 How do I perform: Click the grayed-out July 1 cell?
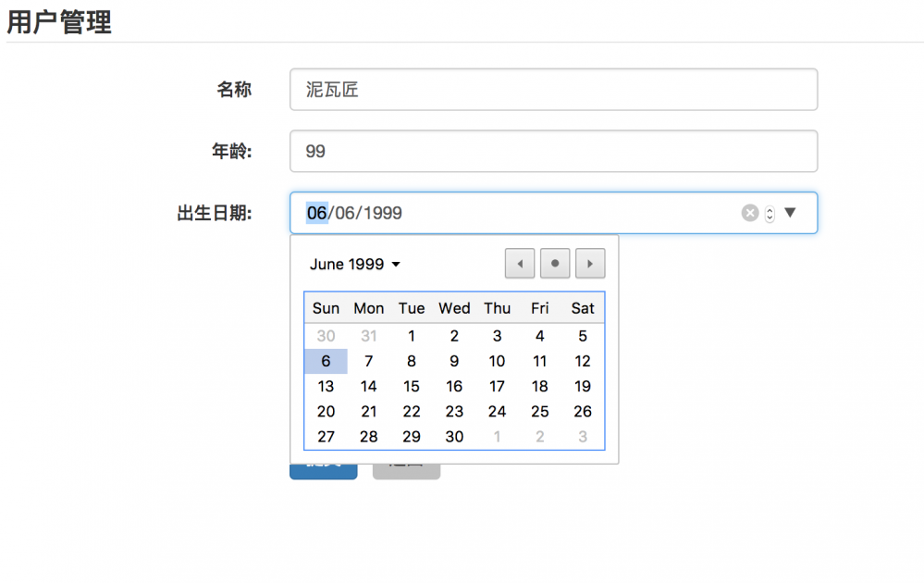(497, 436)
